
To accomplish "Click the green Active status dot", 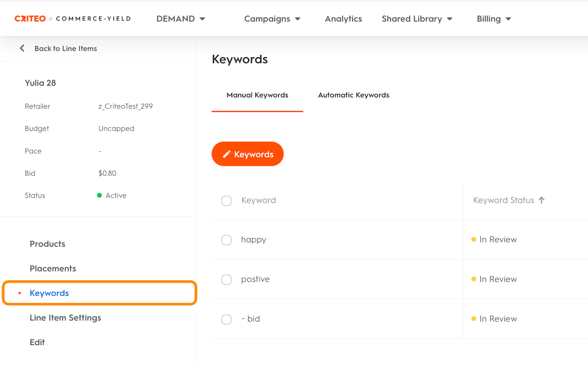I will (x=99, y=196).
